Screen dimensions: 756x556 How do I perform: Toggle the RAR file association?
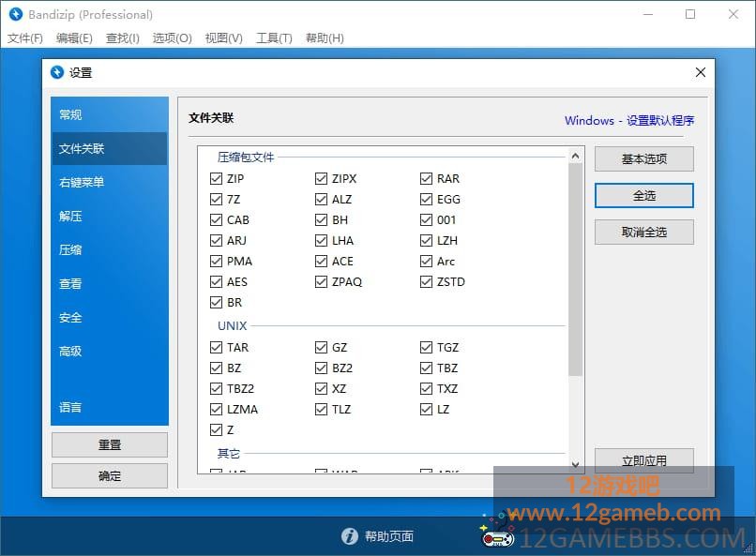(x=426, y=179)
